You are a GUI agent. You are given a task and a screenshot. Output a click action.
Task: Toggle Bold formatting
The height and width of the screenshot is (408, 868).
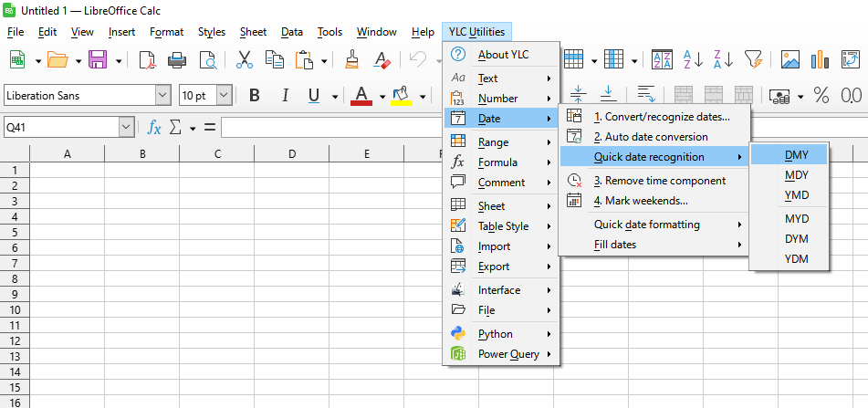tap(255, 96)
